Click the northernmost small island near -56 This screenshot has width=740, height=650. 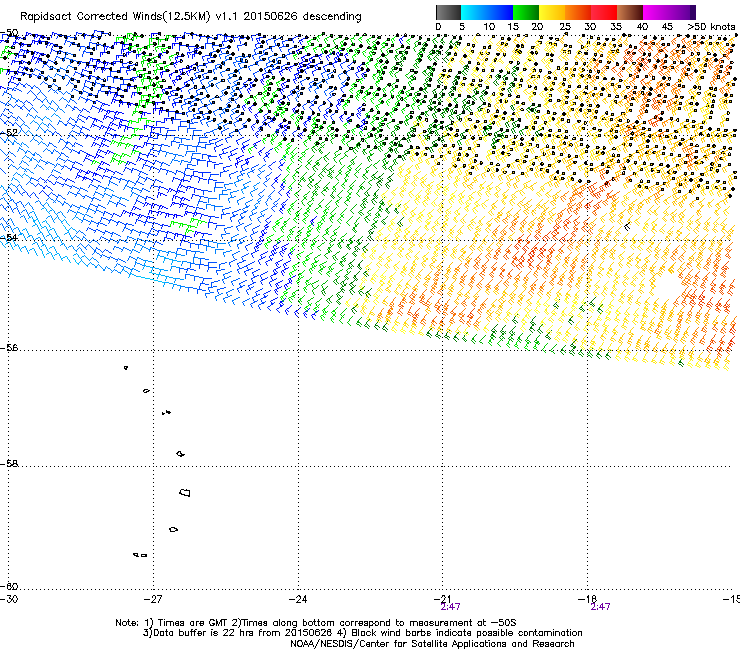click(x=126, y=367)
